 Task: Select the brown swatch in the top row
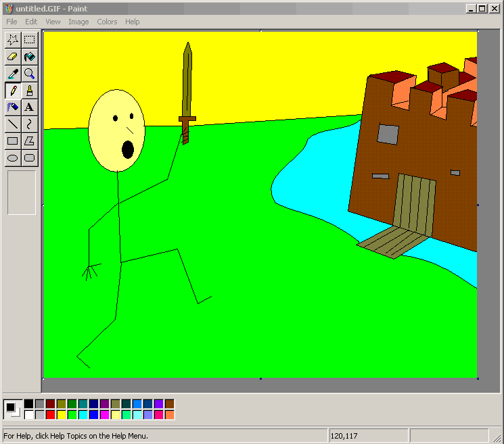tap(170, 404)
